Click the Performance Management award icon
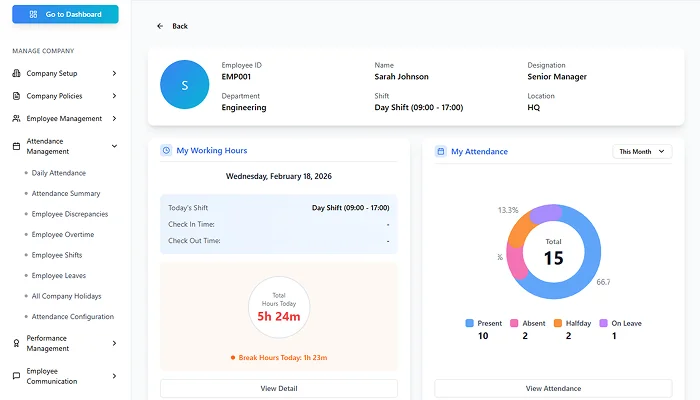 16,343
